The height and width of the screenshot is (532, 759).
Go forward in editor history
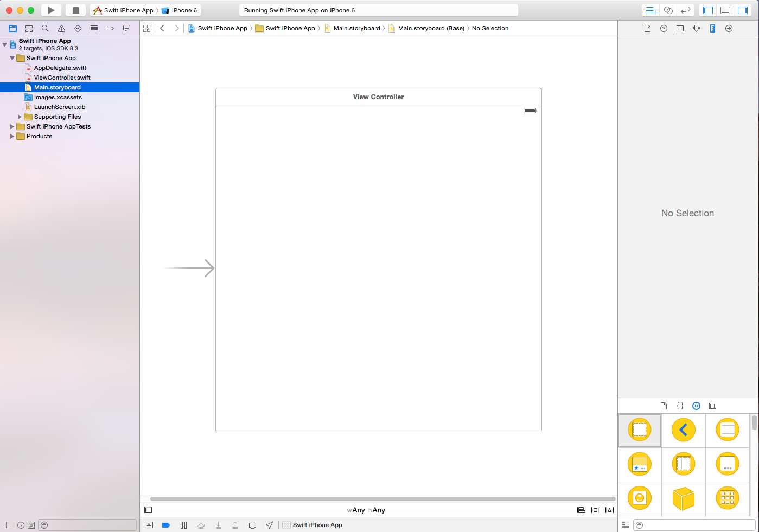(x=177, y=28)
